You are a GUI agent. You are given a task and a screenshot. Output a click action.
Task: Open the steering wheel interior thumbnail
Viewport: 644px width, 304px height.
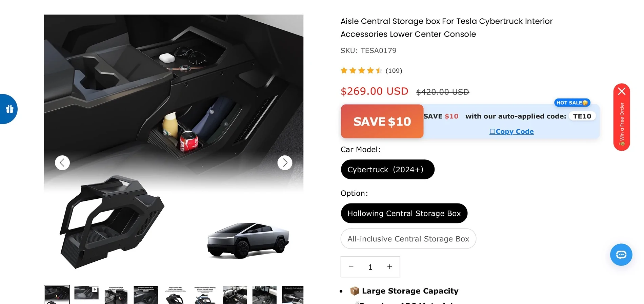pos(235,295)
